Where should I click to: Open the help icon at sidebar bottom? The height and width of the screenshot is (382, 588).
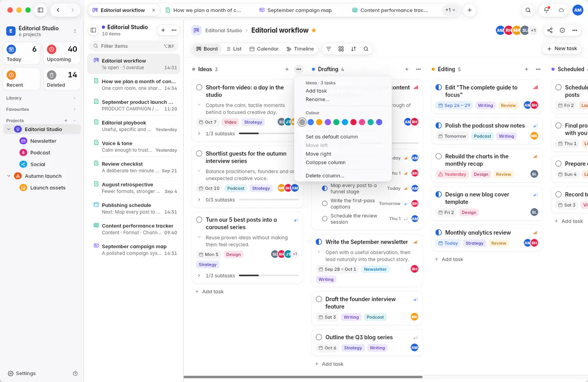tap(75, 373)
